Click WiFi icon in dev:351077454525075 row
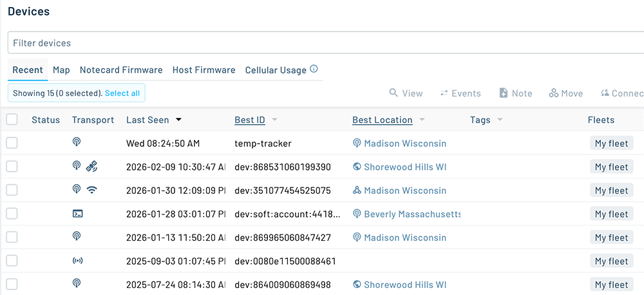Image resolution: width=644 pixels, height=295 pixels. [x=92, y=190]
